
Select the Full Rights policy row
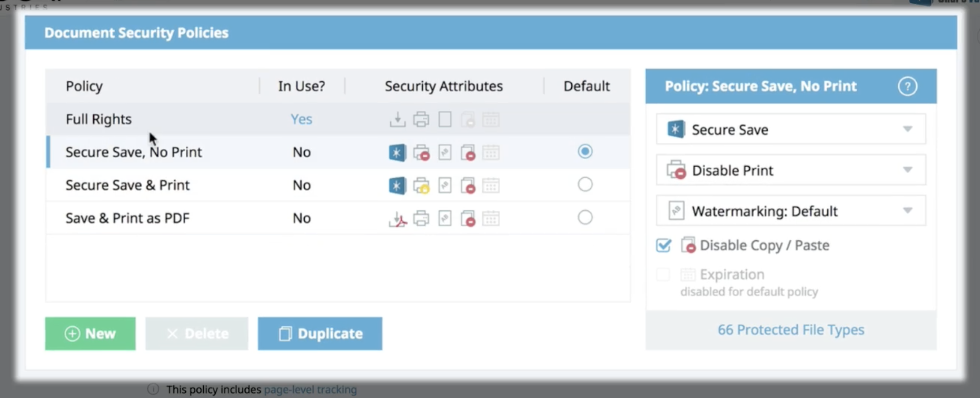[338, 119]
